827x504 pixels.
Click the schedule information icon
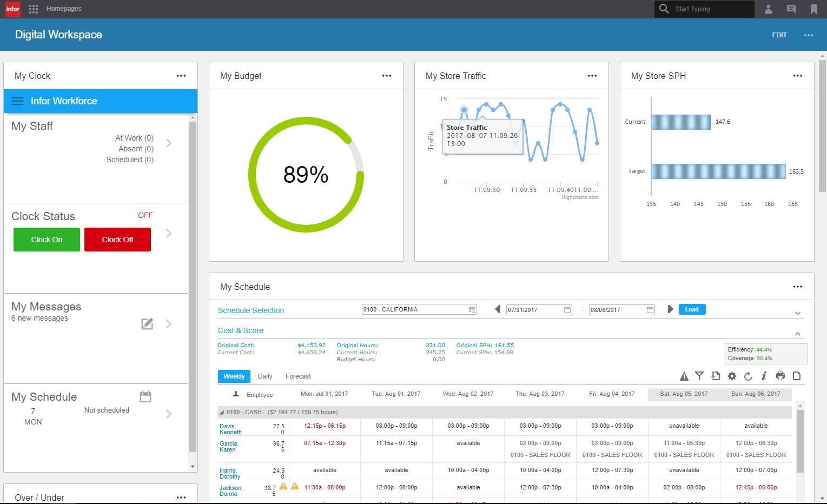coord(764,375)
